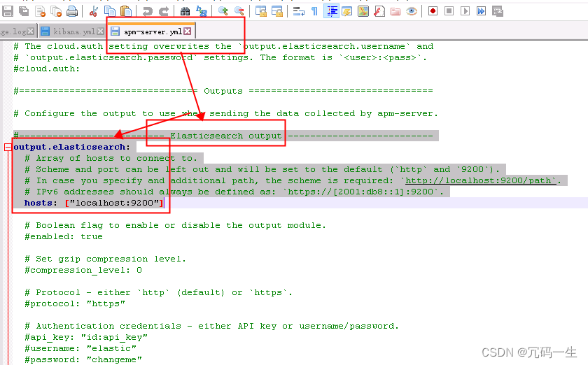Viewport: 588px width, 365px height.
Task: Click the Close All toolbar icon
Action: [56, 12]
